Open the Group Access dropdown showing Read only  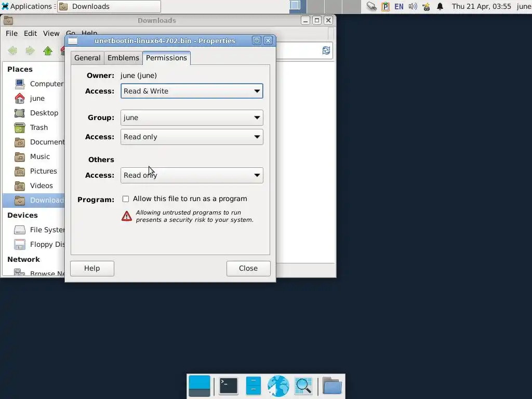192,137
